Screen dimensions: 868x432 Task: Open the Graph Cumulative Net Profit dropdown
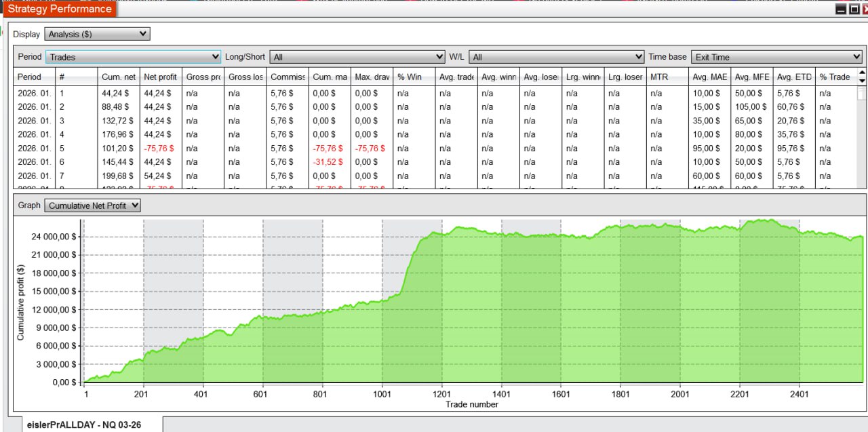(92, 205)
